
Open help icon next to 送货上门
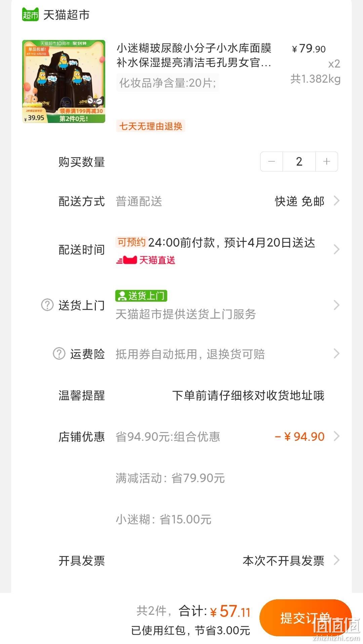pyautogui.click(x=47, y=305)
